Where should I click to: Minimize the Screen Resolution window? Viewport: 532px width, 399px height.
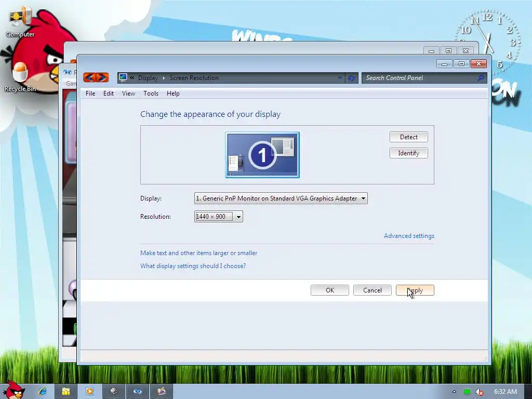pyautogui.click(x=445, y=64)
